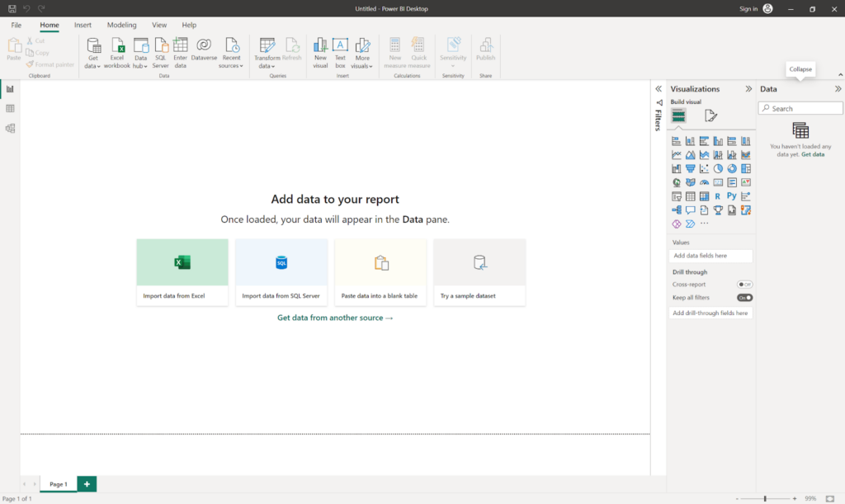
Task: Turn off Keep all filters
Action: pos(745,297)
